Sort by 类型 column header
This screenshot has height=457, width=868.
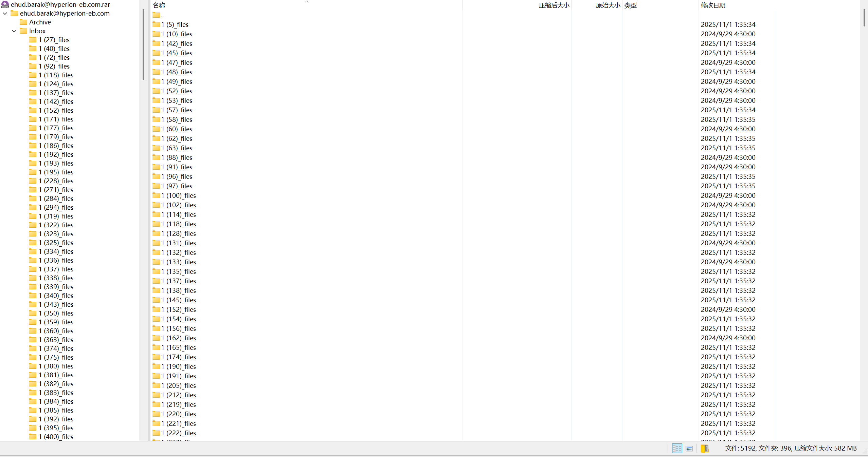630,5
